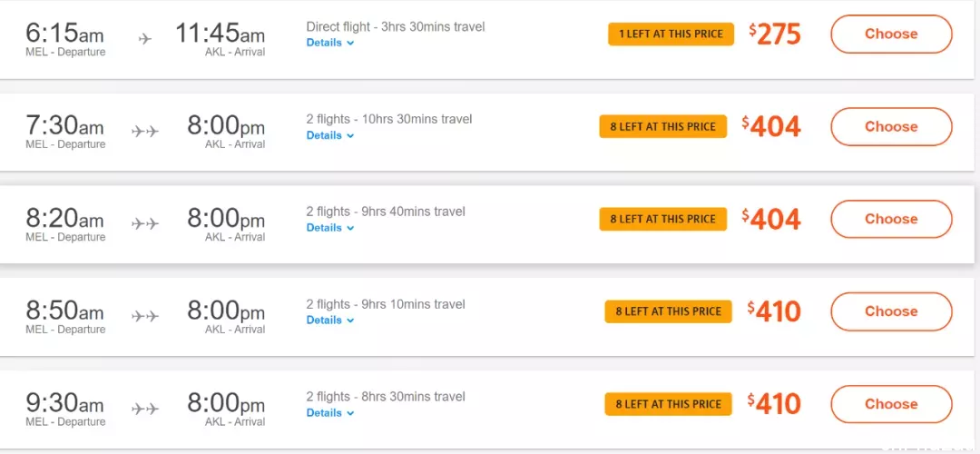Click the 8 LEFT badge on 7:30am flight
Image resolution: width=980 pixels, height=454 pixels.
663,126
